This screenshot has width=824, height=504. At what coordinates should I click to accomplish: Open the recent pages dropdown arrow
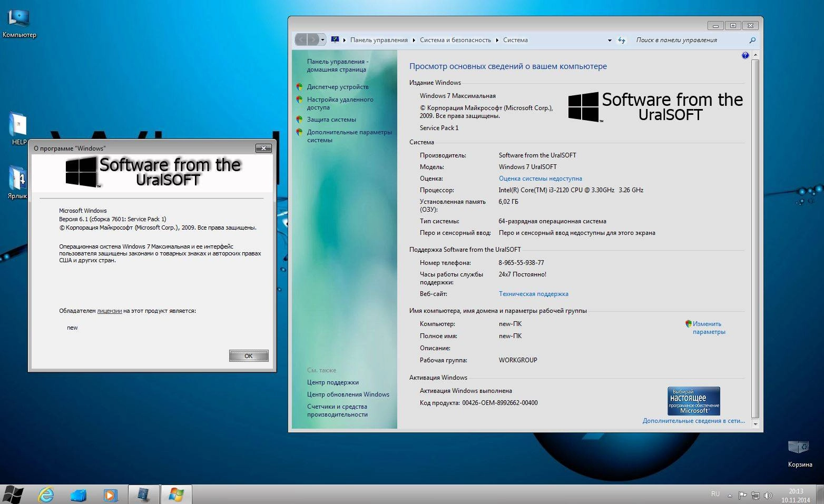[x=322, y=40]
